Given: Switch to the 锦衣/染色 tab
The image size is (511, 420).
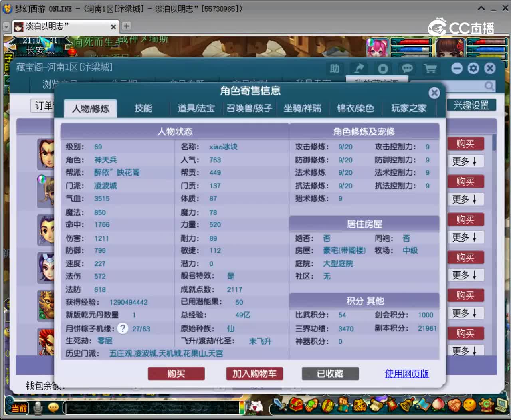Looking at the screenshot, I should point(356,108).
